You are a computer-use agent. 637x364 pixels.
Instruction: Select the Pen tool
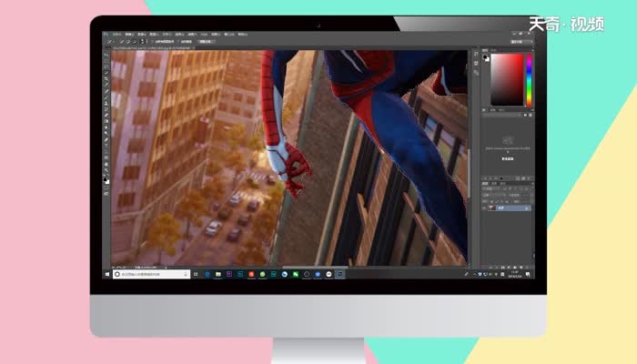pyautogui.click(x=106, y=139)
